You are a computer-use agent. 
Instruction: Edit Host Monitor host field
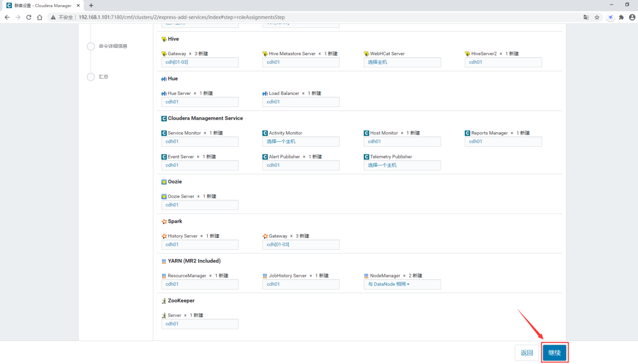pyautogui.click(x=402, y=142)
